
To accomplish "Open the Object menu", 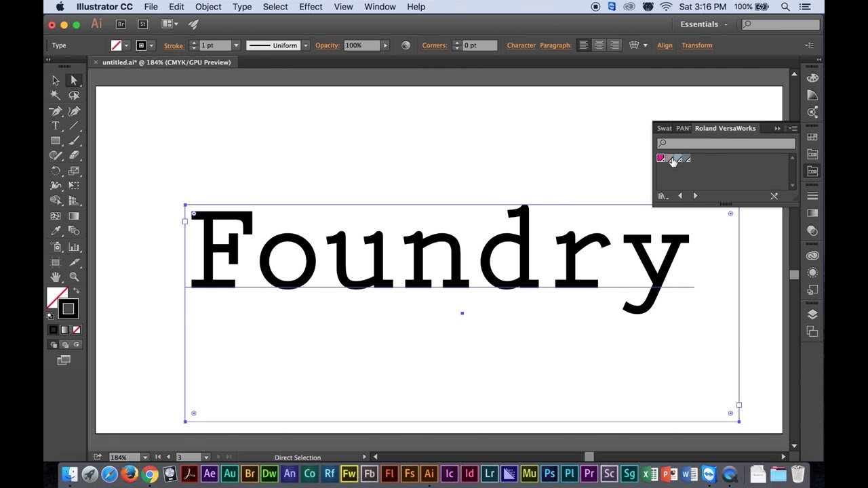I will pos(208,7).
